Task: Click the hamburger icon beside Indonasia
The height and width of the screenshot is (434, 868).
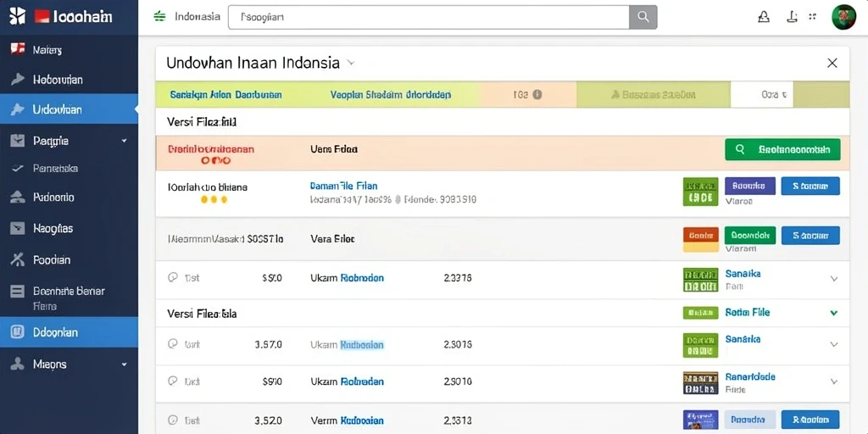Action: (x=159, y=17)
